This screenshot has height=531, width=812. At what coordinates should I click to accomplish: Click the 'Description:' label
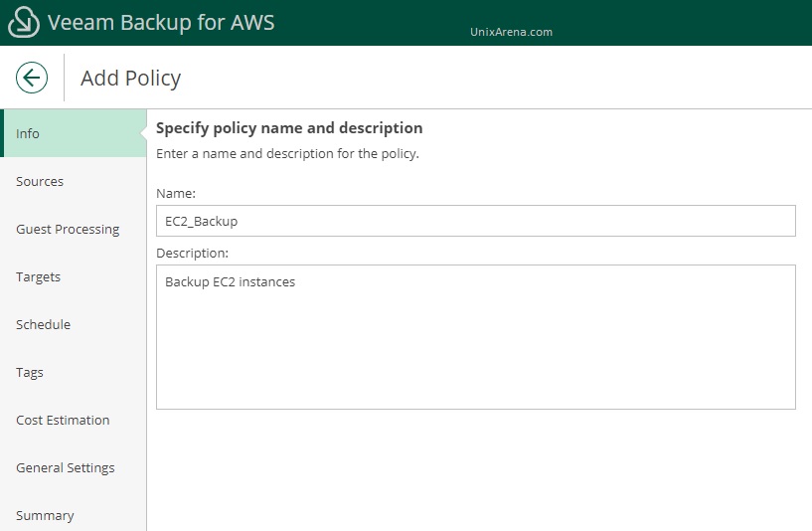[192, 254]
